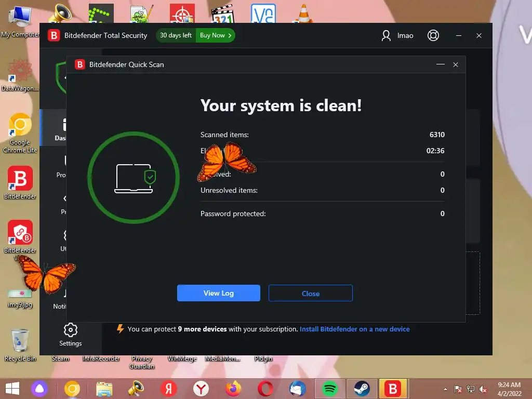The image size is (532, 399).
Task: Open Spotify from taskbar
Action: [x=329, y=389]
